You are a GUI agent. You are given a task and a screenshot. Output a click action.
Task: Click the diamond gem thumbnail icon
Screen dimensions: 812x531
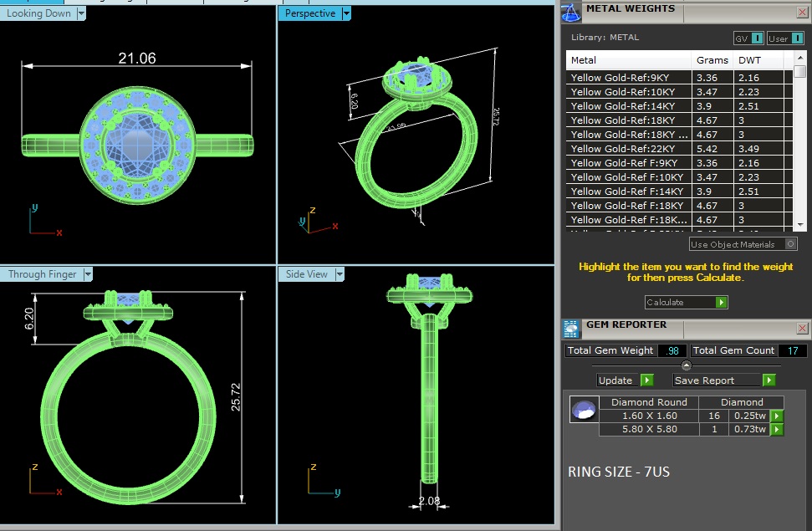click(x=583, y=411)
